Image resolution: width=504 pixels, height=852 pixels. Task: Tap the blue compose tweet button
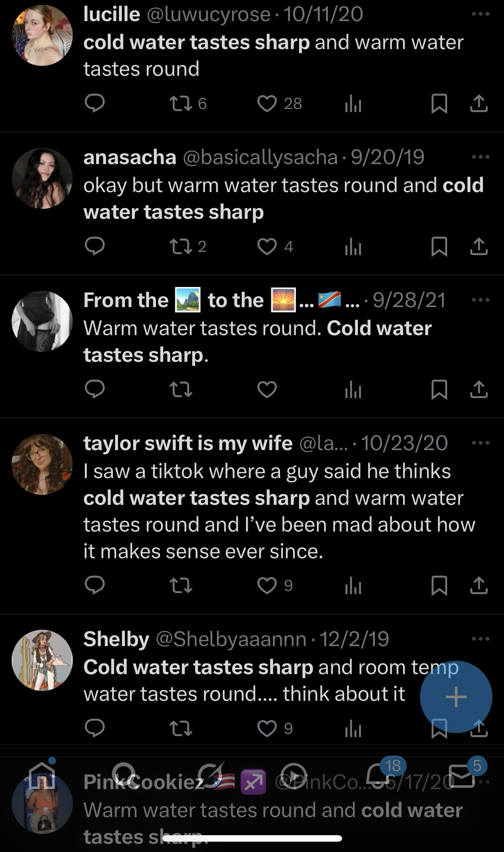456,697
